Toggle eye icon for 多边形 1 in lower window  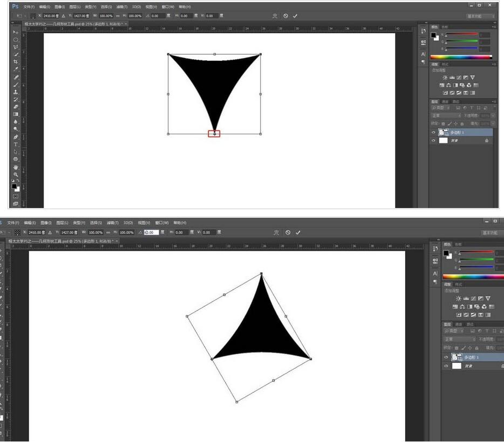coord(446,357)
